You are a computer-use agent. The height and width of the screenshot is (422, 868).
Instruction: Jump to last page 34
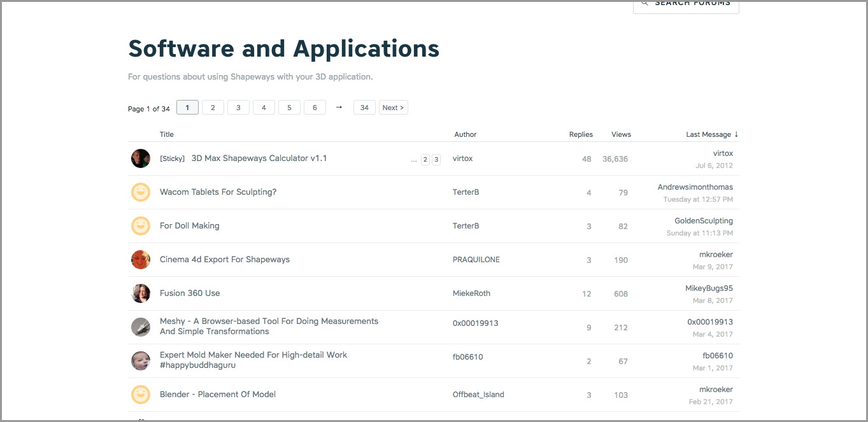point(364,108)
